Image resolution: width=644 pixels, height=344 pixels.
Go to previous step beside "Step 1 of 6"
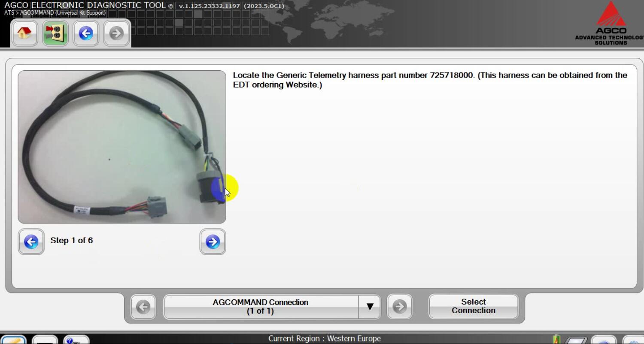tap(31, 241)
